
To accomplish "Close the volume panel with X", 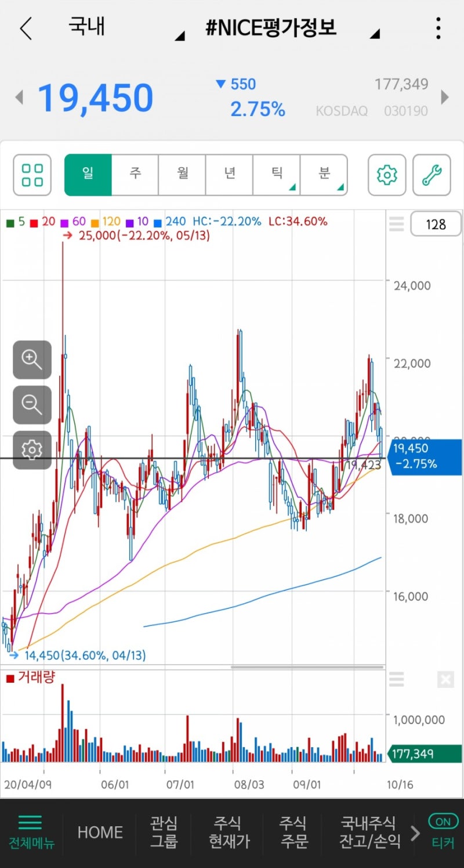I will [x=445, y=679].
